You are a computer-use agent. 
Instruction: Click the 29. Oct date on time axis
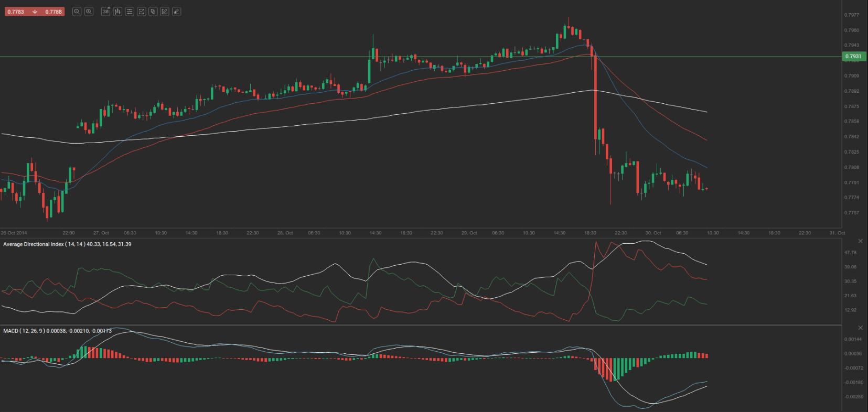(x=469, y=233)
